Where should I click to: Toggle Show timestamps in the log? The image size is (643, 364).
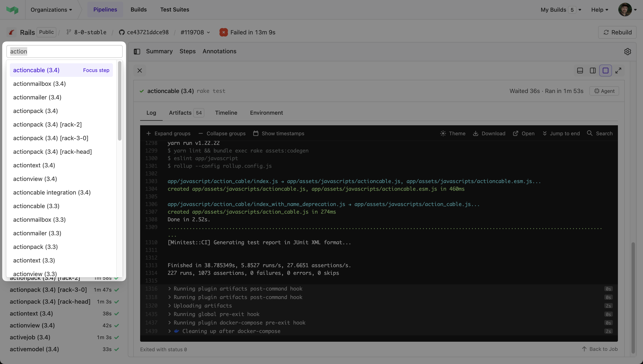pos(278,134)
